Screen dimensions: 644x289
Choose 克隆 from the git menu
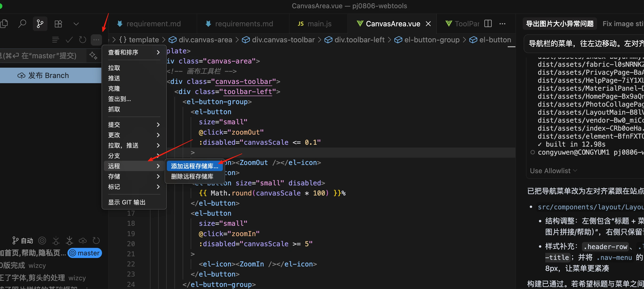[134, 89]
